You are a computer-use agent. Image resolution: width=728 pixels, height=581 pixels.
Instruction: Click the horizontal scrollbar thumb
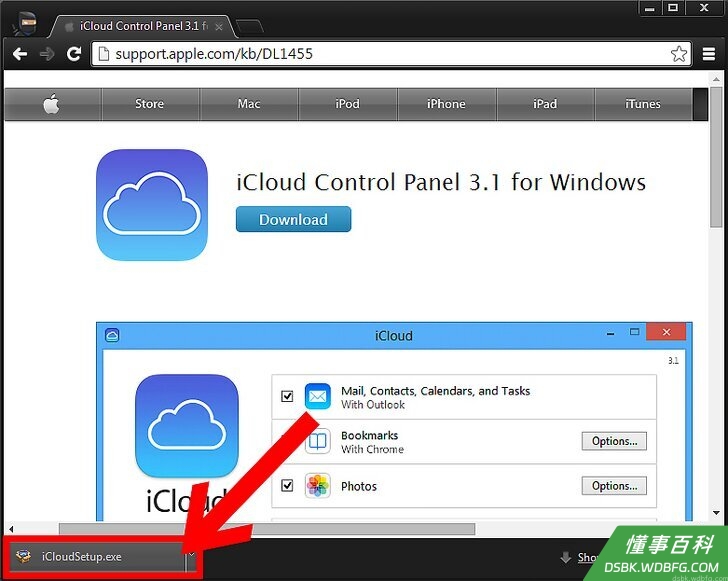pos(267,529)
